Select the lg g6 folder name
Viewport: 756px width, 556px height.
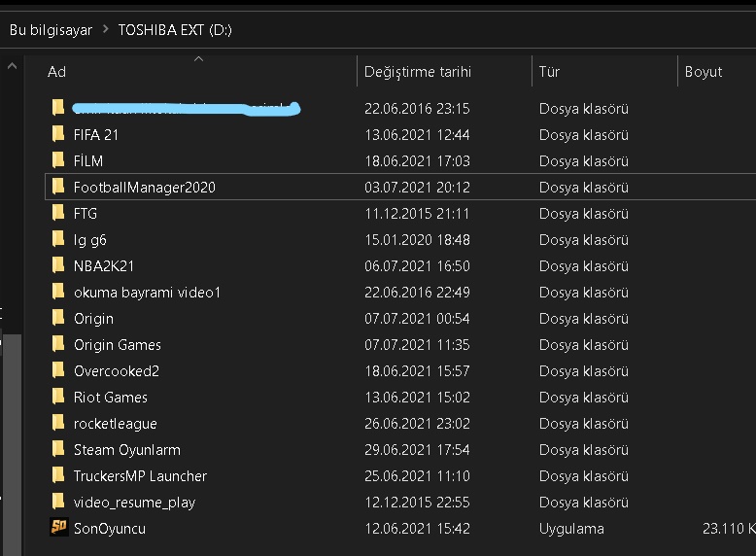pyautogui.click(x=89, y=240)
